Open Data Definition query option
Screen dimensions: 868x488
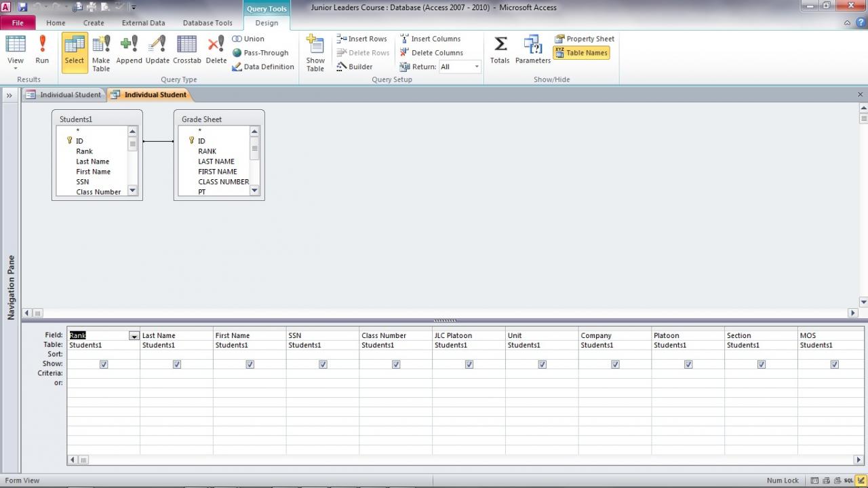click(263, 67)
